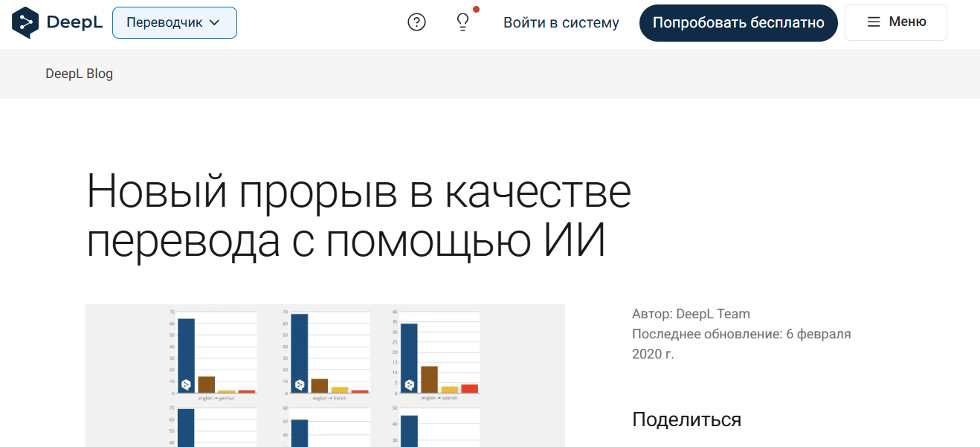Viewport: 980px width, 447px height.
Task: Click the article title Новый прорыв heading
Action: click(x=359, y=216)
